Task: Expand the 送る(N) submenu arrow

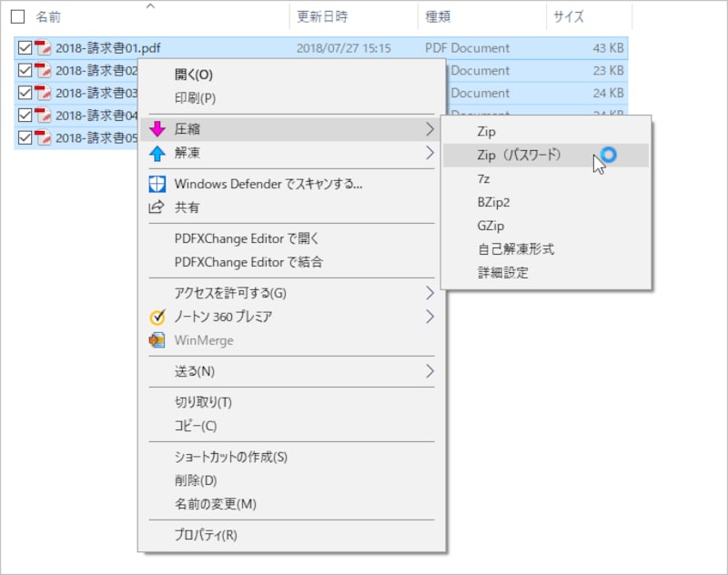Action: click(430, 371)
